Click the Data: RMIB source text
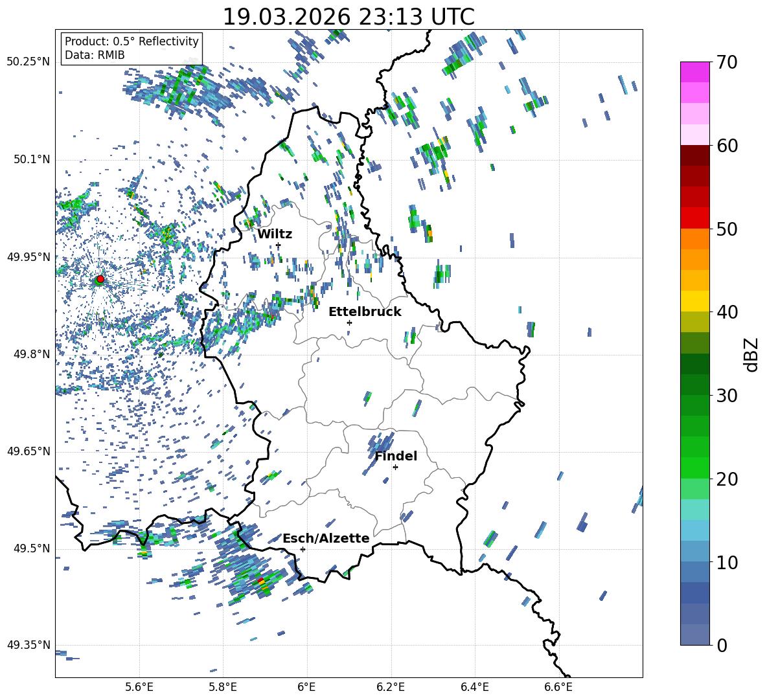 95,56
